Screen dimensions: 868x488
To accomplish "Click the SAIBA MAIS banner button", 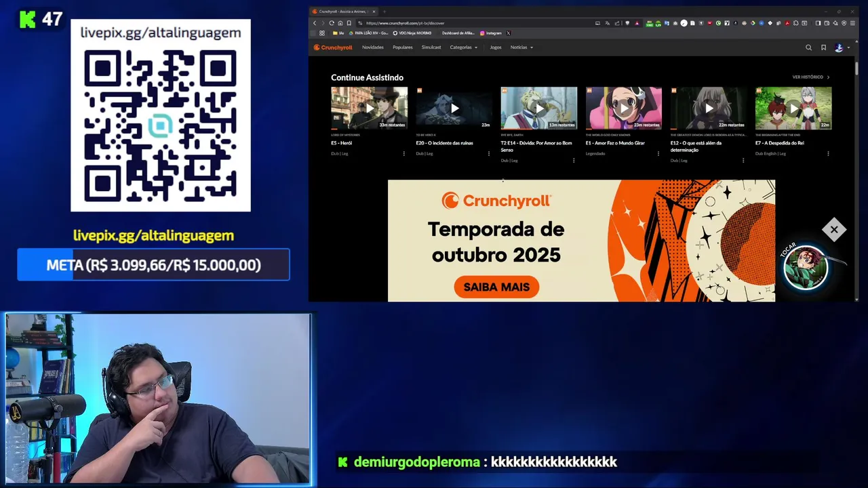I will [496, 287].
